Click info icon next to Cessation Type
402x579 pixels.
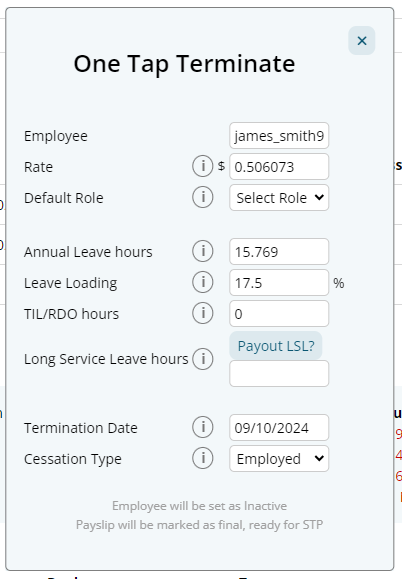203,458
